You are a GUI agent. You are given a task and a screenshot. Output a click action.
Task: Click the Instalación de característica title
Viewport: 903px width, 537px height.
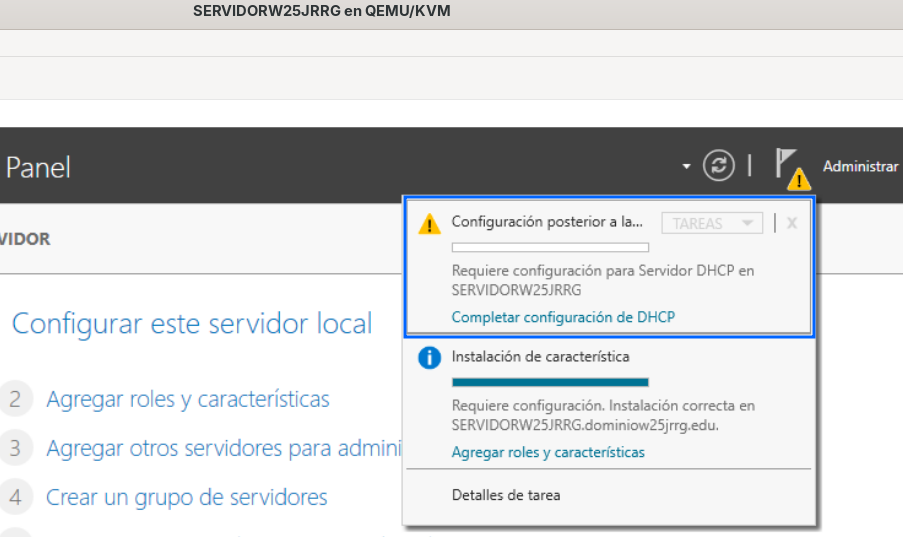pos(540,357)
